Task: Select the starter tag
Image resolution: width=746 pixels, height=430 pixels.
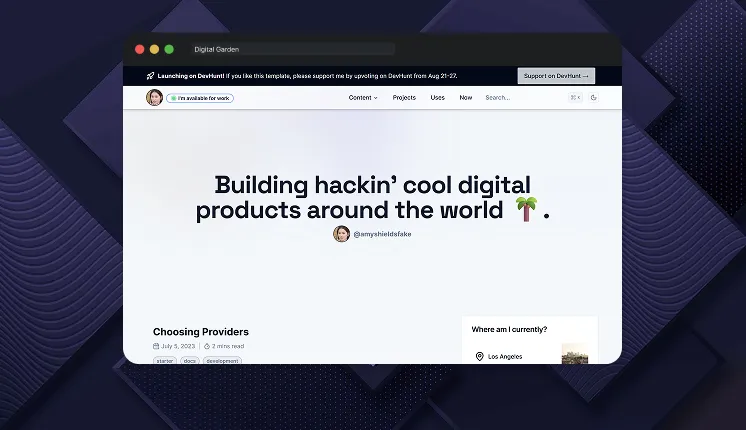Action: point(165,361)
